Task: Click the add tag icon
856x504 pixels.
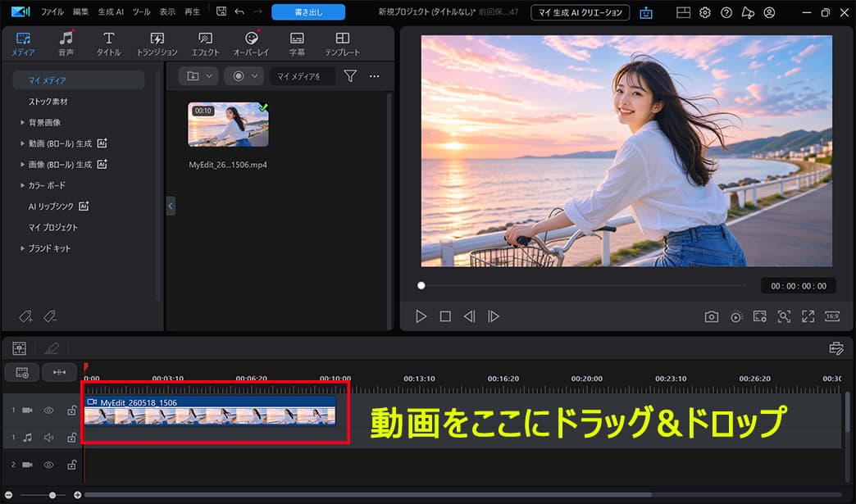Action: click(x=25, y=316)
